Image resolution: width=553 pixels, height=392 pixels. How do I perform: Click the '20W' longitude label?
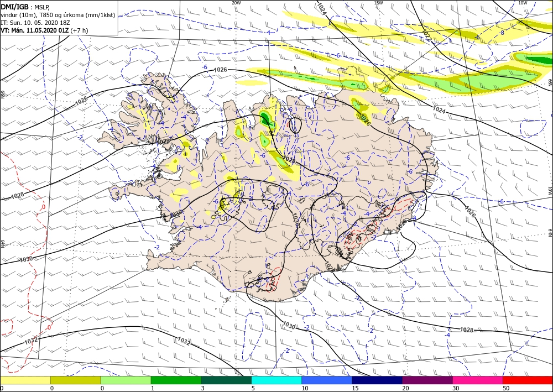[x=236, y=3]
